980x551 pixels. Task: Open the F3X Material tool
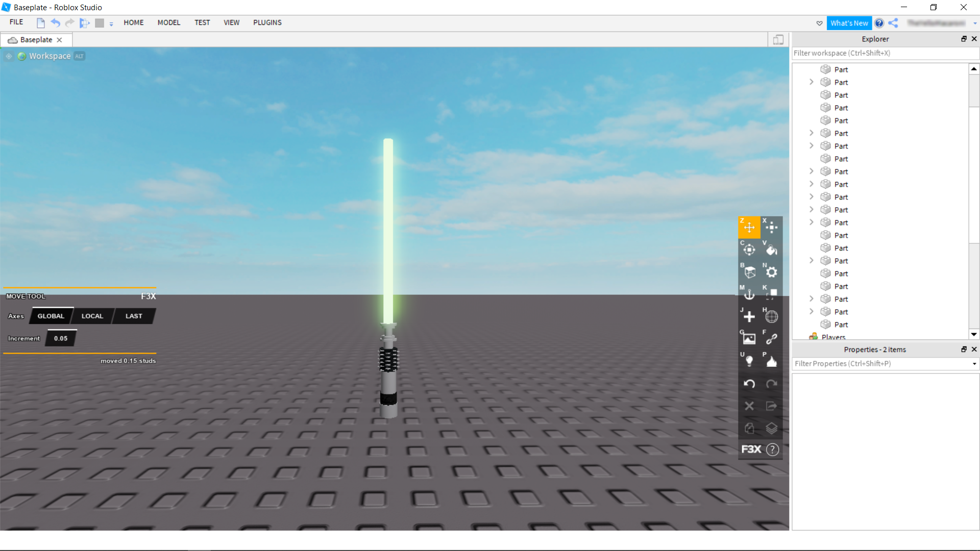point(771,272)
